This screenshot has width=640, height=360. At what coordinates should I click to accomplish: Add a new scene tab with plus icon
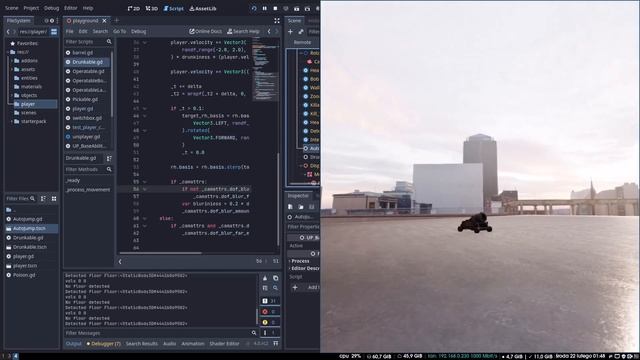(x=117, y=20)
